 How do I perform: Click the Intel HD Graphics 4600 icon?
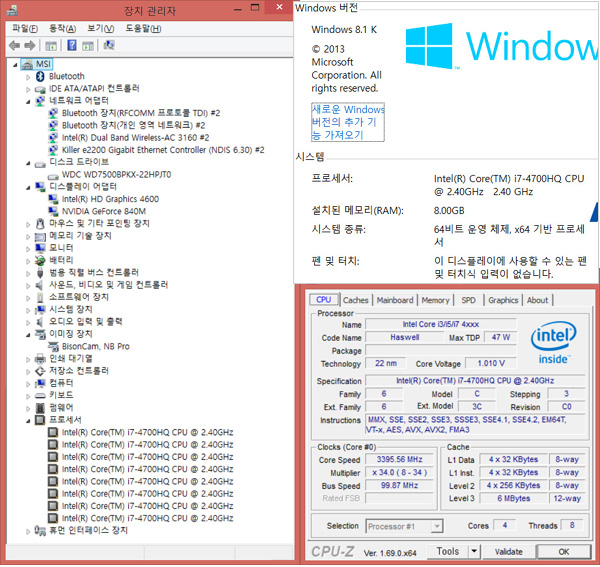click(x=53, y=199)
